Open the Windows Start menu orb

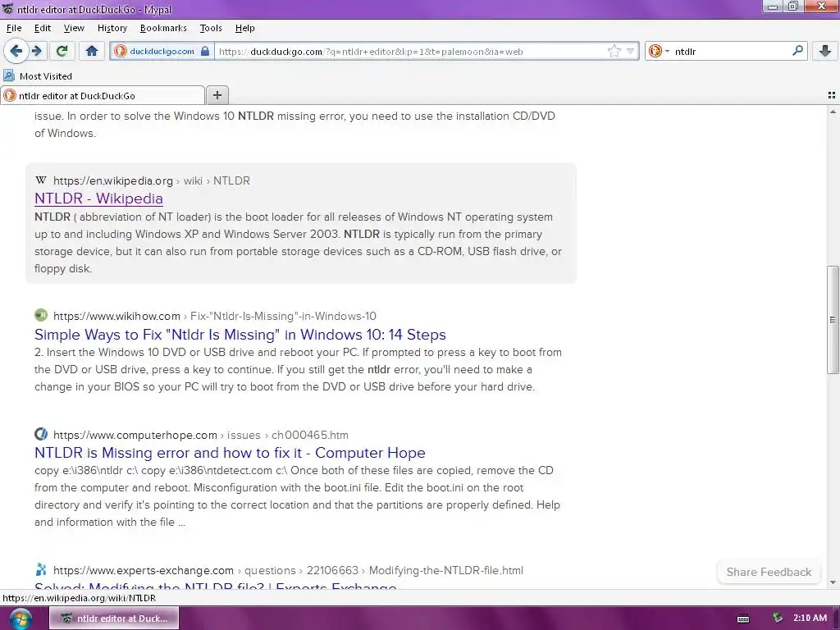coord(20,619)
